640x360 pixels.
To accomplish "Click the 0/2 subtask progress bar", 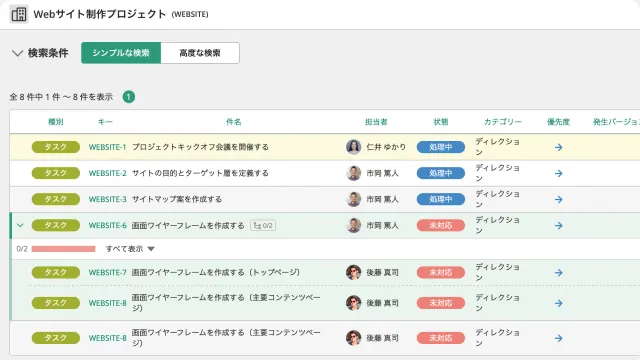I will 63,249.
